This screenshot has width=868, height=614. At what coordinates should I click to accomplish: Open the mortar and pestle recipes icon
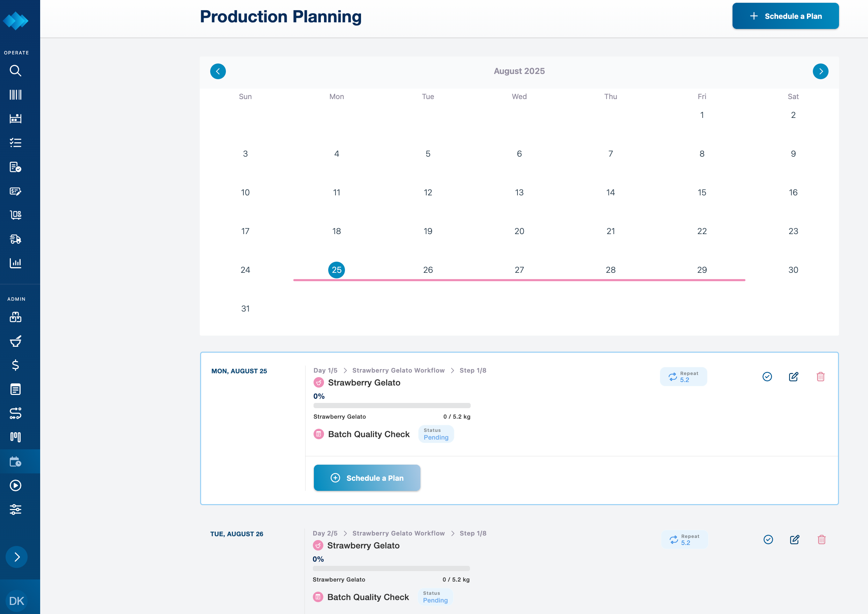[x=15, y=341]
